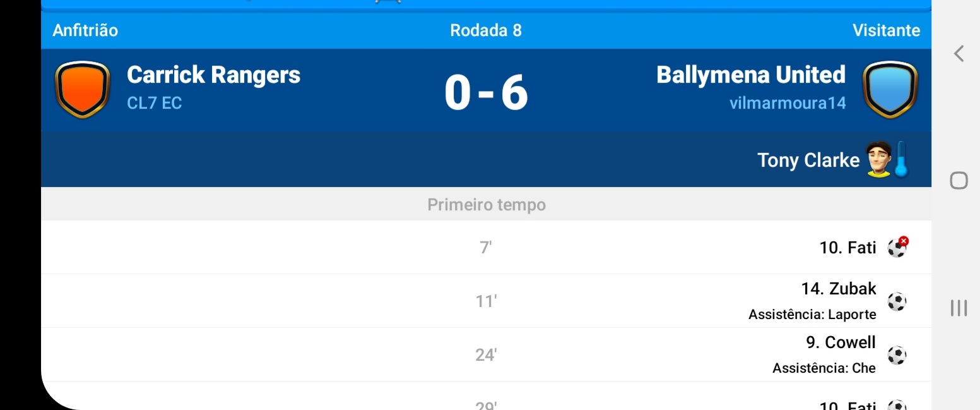This screenshot has height=410, width=980.
Task: Open the Ballymena United team name
Action: point(750,75)
